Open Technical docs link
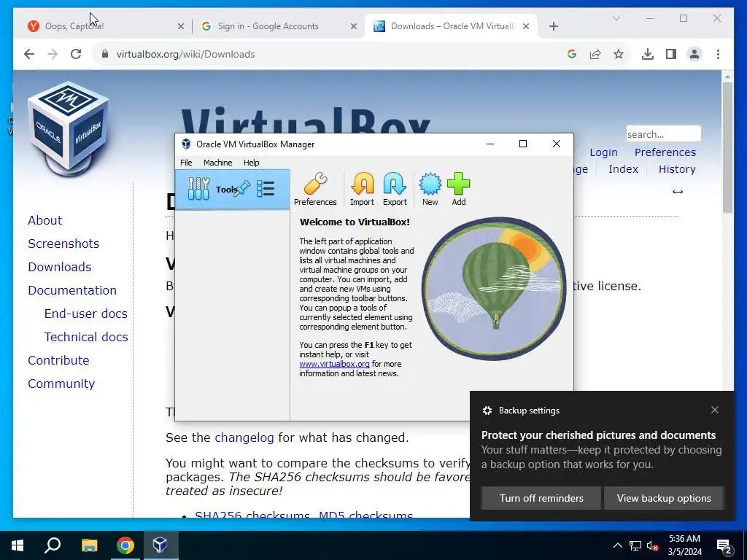 point(86,337)
